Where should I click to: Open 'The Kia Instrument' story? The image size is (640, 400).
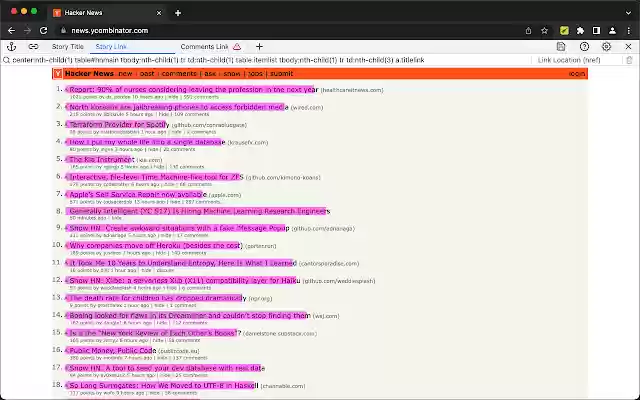[x=102, y=160]
